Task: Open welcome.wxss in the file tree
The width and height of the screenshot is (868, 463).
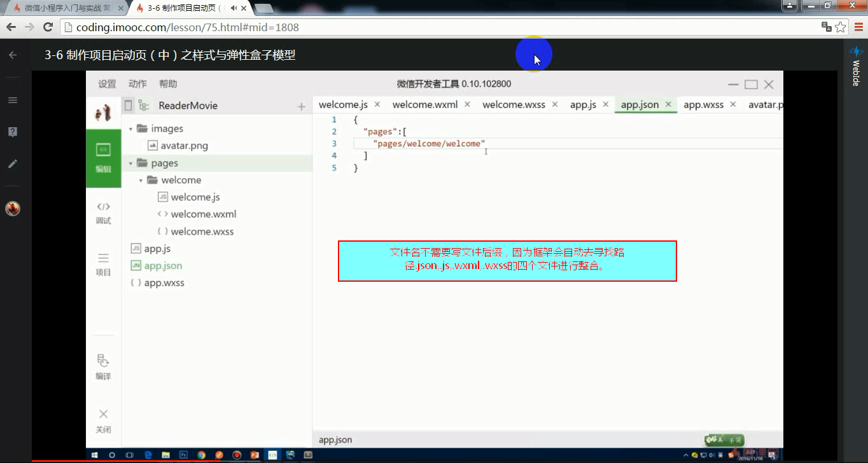Action: (x=202, y=231)
